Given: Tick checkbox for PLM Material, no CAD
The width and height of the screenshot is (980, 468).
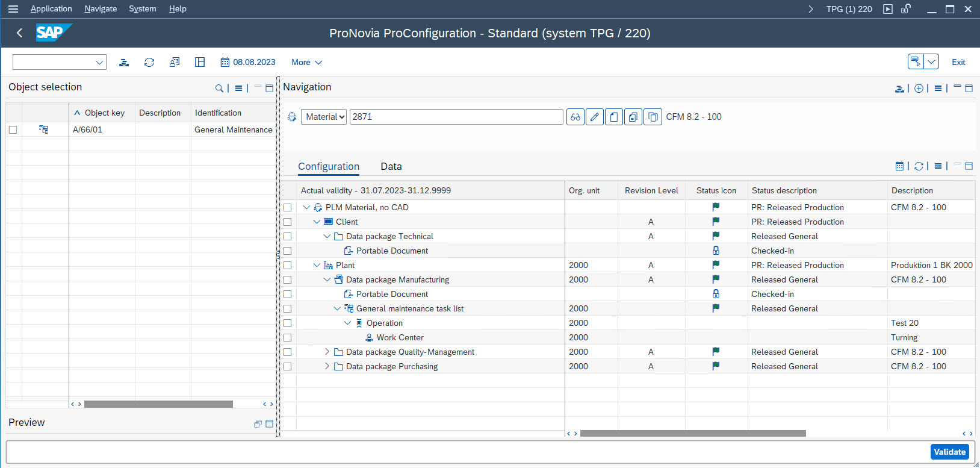Looking at the screenshot, I should pyautogui.click(x=288, y=207).
